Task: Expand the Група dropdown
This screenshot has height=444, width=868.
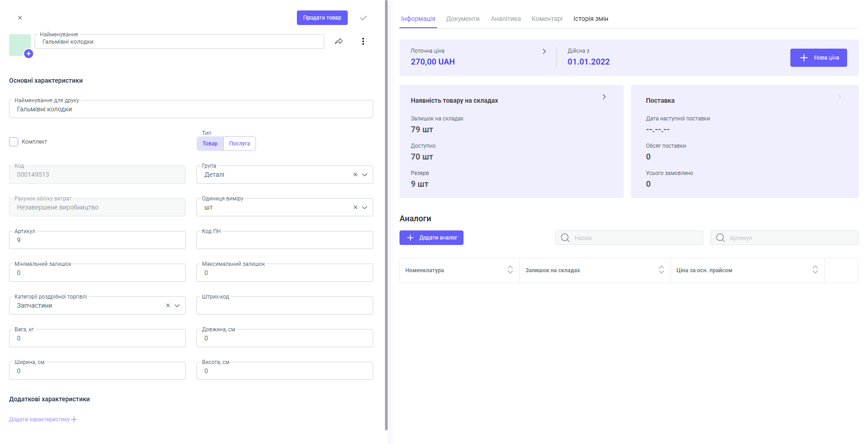Action: click(365, 175)
